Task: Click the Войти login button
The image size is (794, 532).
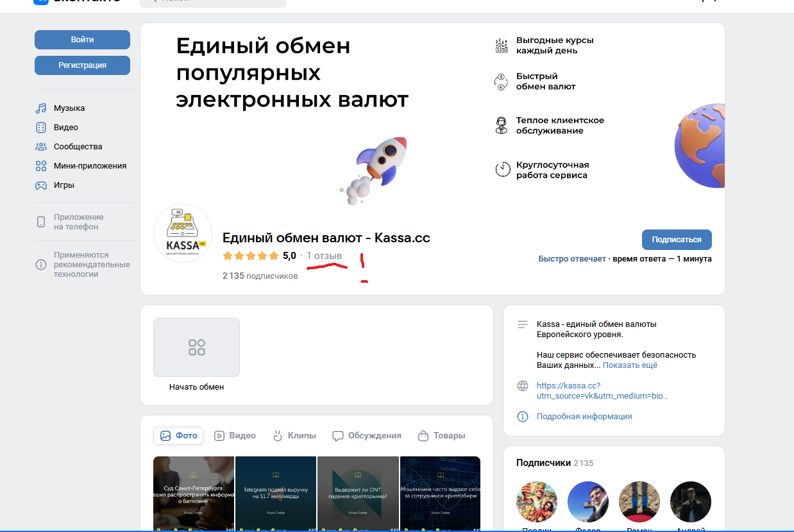Action: point(82,40)
